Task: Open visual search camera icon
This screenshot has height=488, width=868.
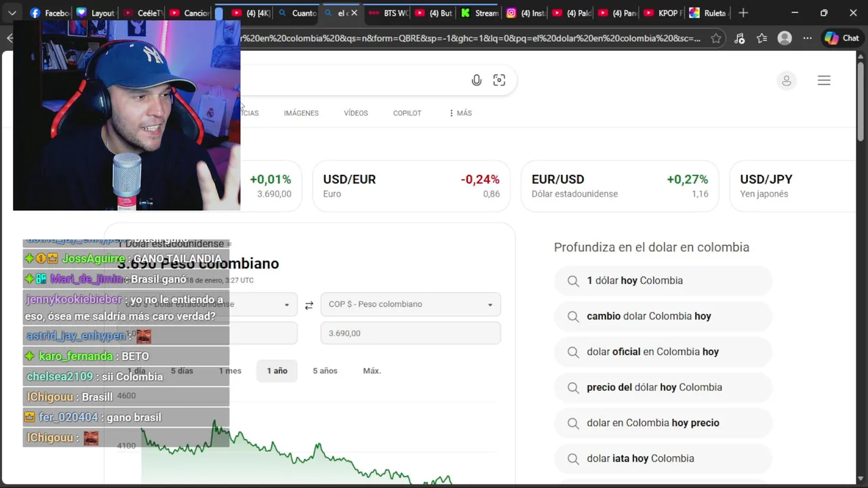Action: 499,81
